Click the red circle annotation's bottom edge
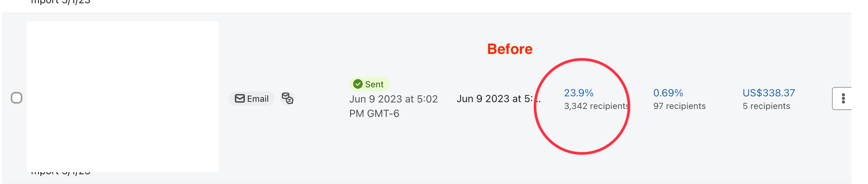Viewport: 868px width, 184px height. point(582,153)
